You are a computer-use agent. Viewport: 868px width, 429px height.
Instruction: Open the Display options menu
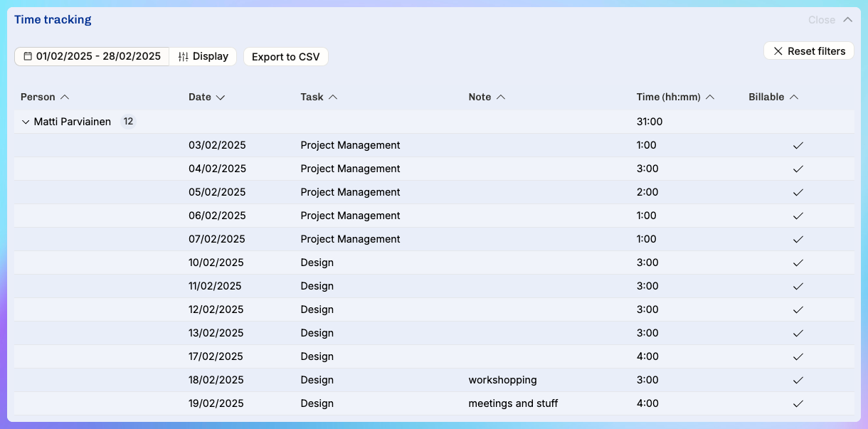(x=203, y=56)
